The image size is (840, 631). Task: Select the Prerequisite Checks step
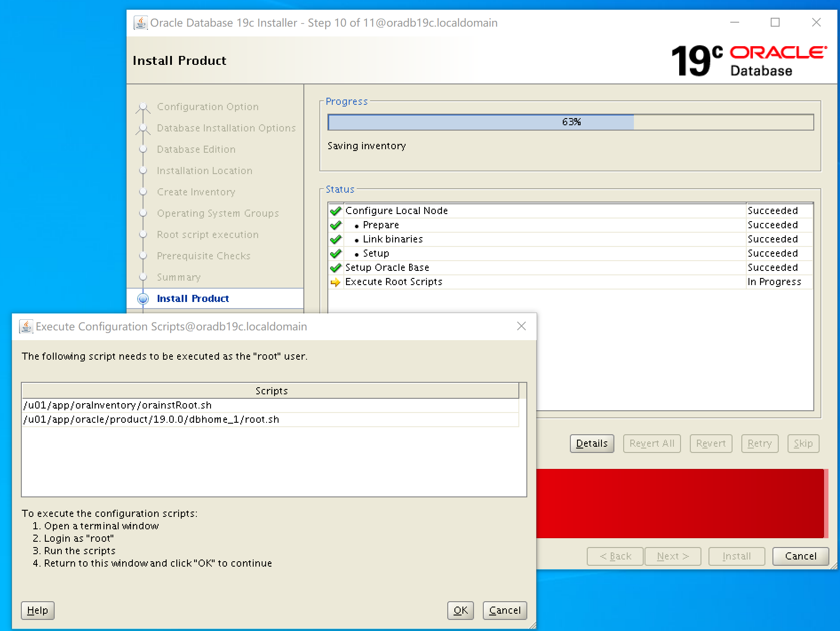(204, 256)
